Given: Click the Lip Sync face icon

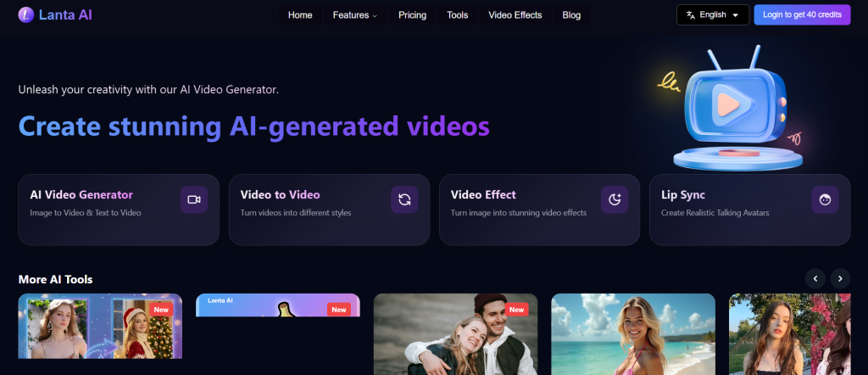Looking at the screenshot, I should [x=825, y=199].
